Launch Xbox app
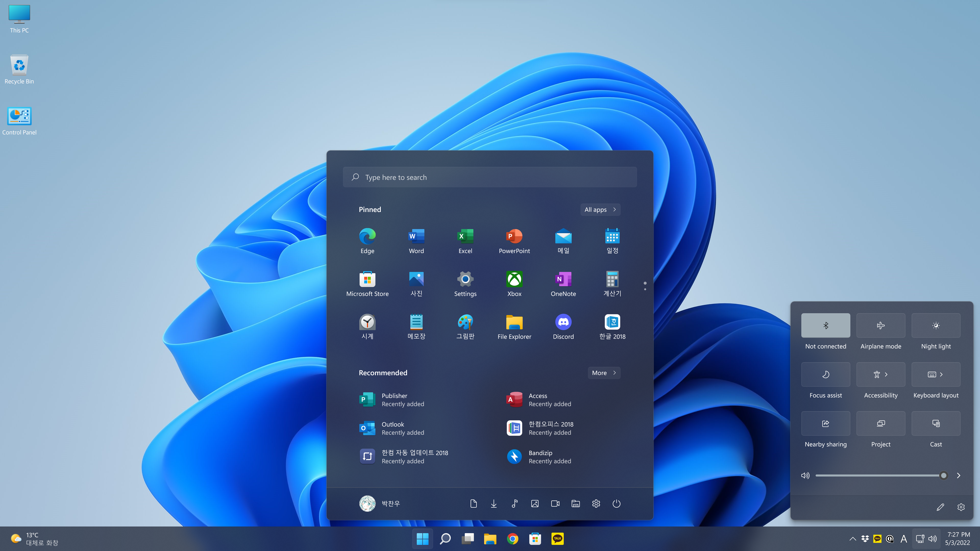 coord(514,284)
